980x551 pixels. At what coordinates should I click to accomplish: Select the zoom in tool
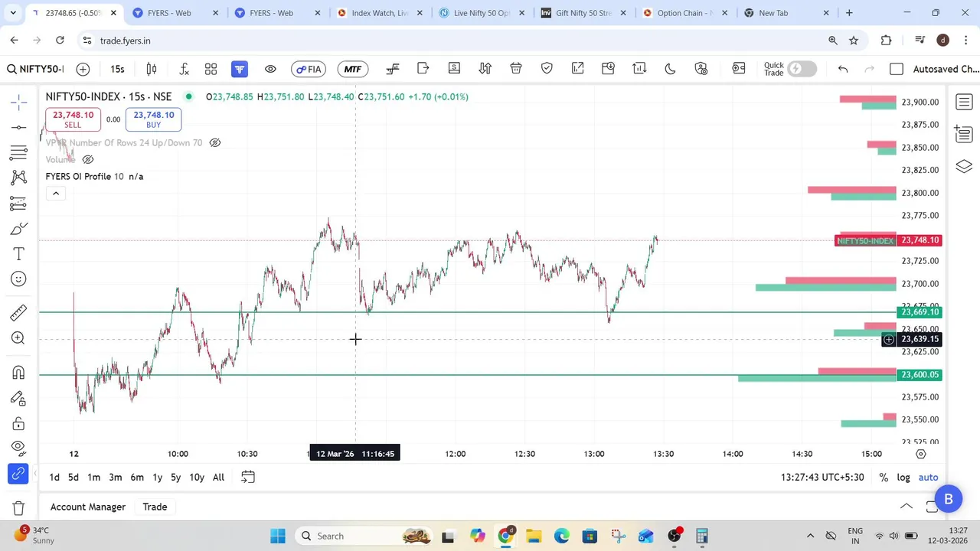19,337
